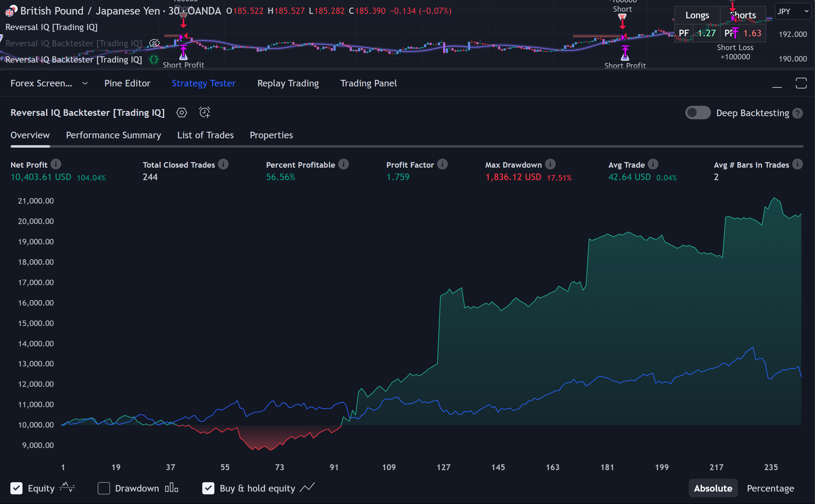
Task: Open List of Trades tab
Action: [205, 135]
